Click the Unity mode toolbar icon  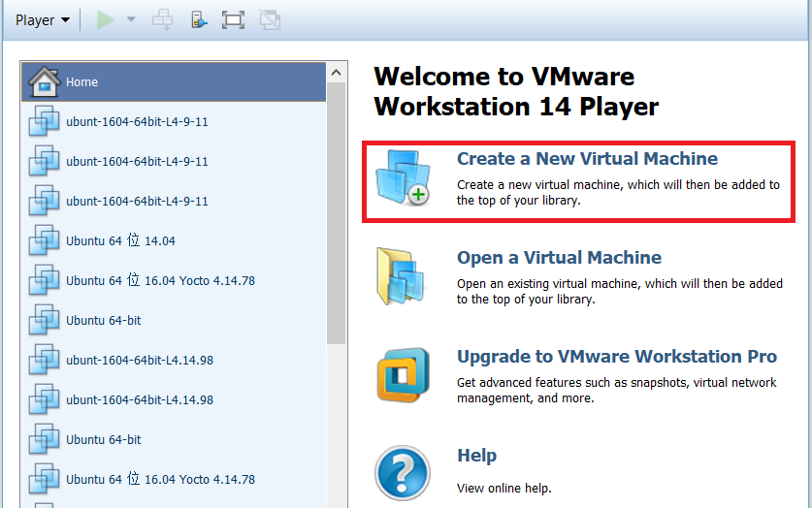click(270, 20)
